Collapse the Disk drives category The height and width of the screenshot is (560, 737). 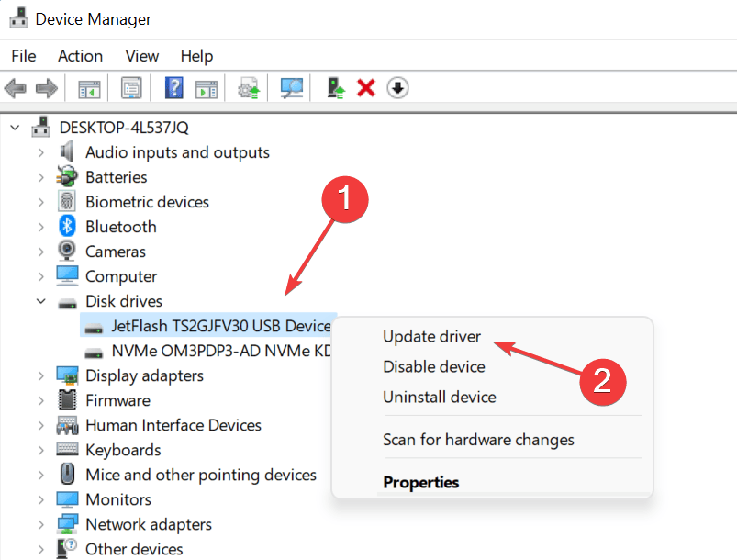tap(41, 301)
